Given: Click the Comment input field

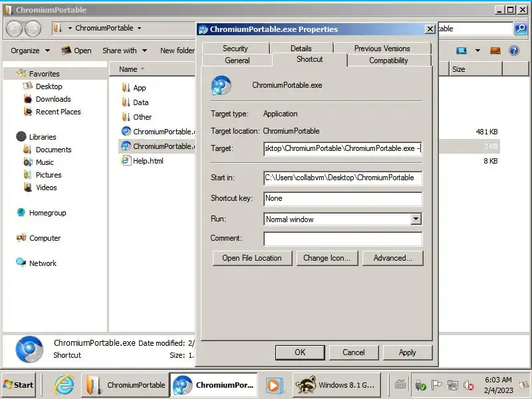Looking at the screenshot, I should click(342, 239).
